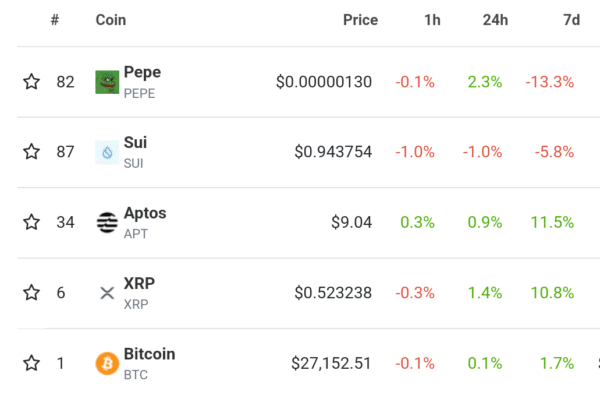
Task: Mark Bitcoin as favorite with star
Action: 31,363
